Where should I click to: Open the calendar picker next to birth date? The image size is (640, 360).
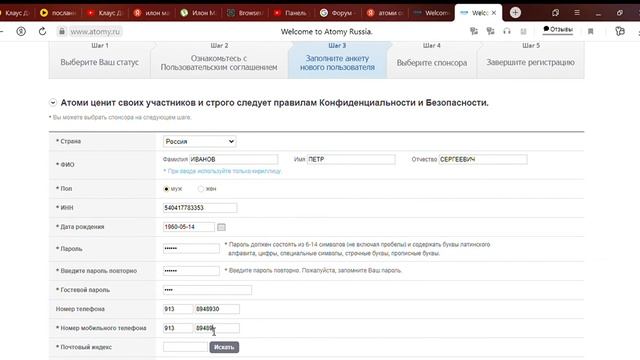[x=221, y=227]
